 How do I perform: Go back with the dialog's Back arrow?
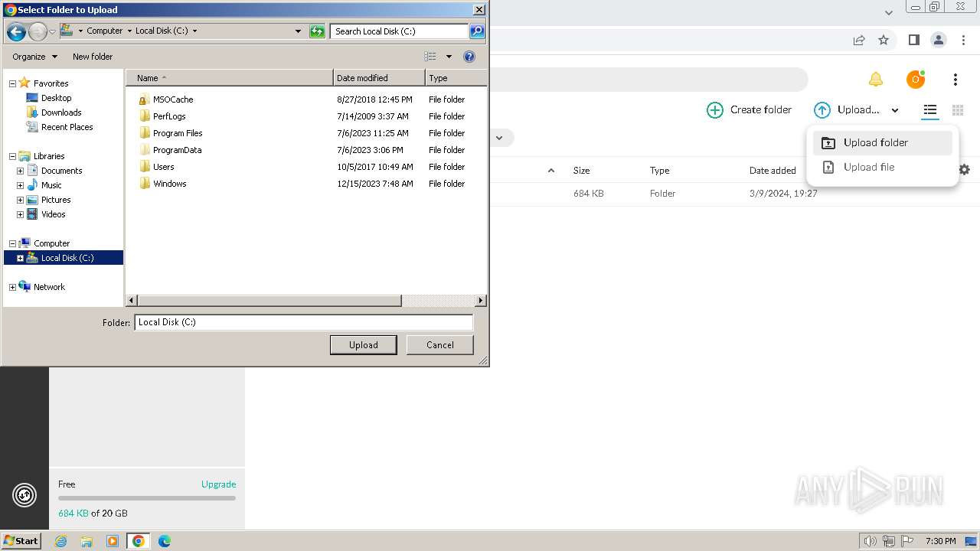pyautogui.click(x=16, y=32)
